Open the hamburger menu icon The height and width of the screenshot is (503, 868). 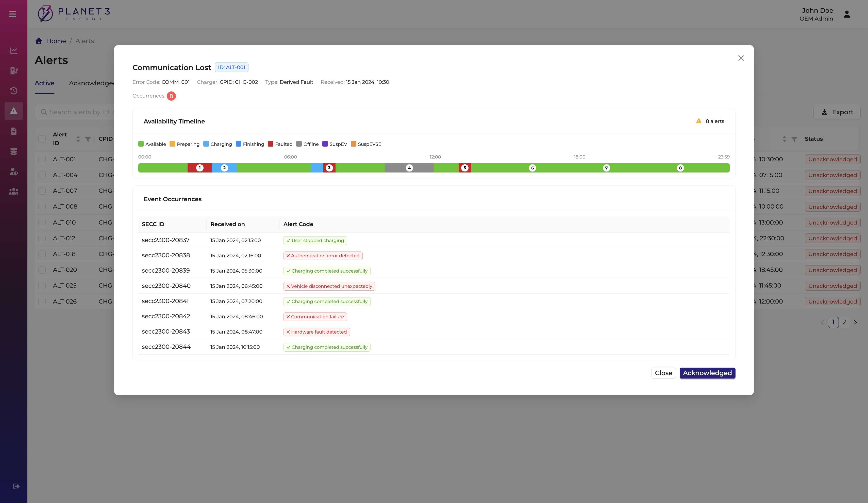click(13, 14)
